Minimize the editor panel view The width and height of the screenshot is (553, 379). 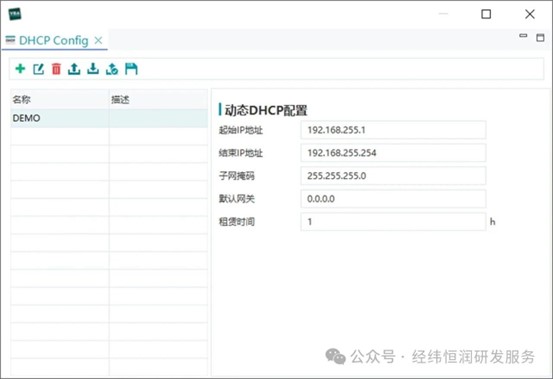[523, 36]
